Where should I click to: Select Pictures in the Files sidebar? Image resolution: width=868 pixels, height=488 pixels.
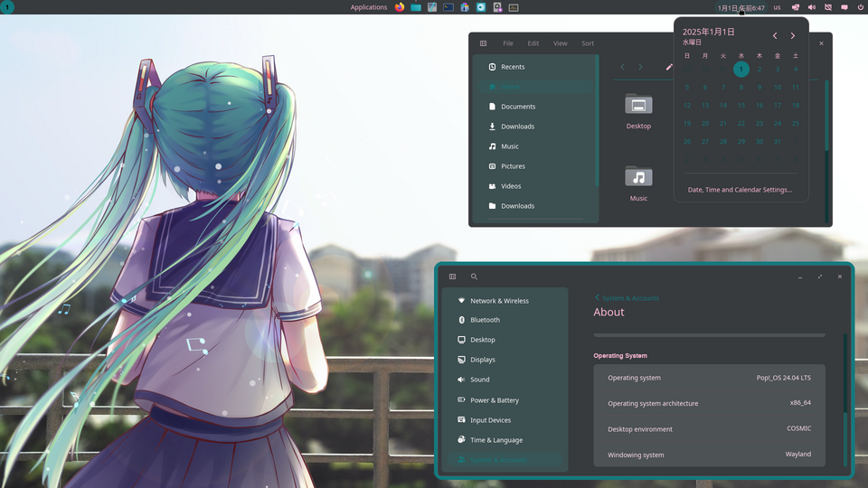pos(536,166)
